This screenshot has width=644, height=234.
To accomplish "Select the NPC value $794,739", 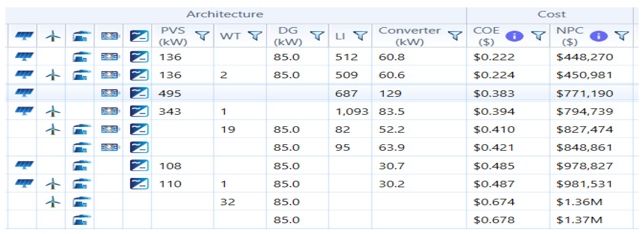I will (585, 111).
